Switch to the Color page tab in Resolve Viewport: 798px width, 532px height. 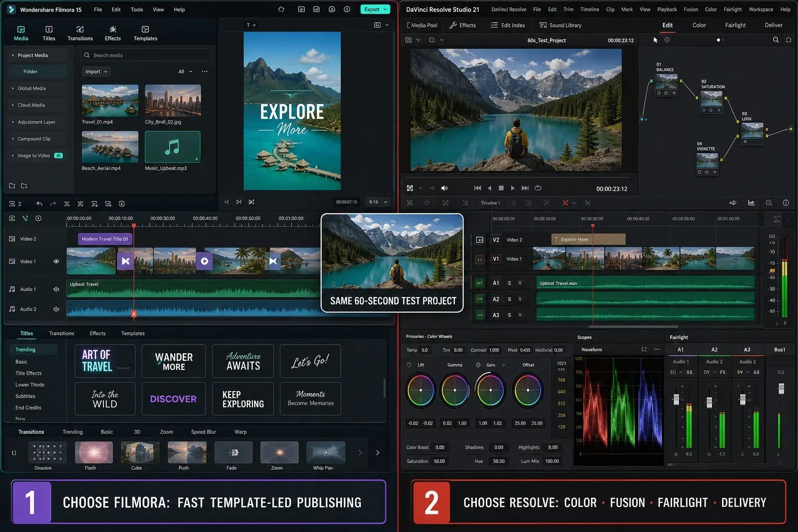(x=699, y=25)
